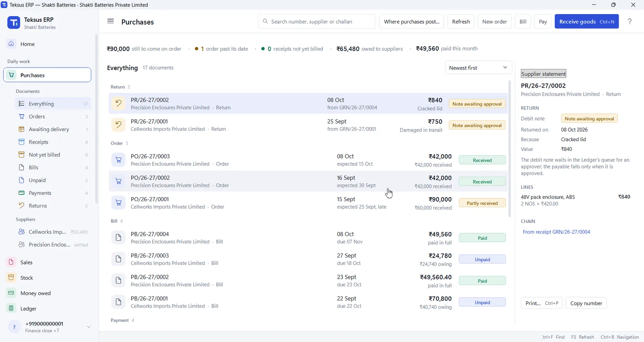Open the Receipts document filter
Screen dimensions: 644x342
(53, 142)
